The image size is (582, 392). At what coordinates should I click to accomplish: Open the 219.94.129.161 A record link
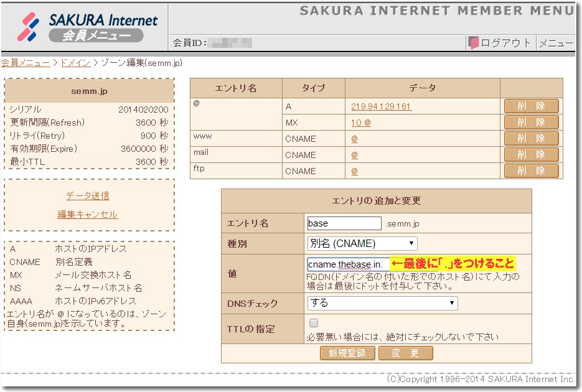coord(381,106)
